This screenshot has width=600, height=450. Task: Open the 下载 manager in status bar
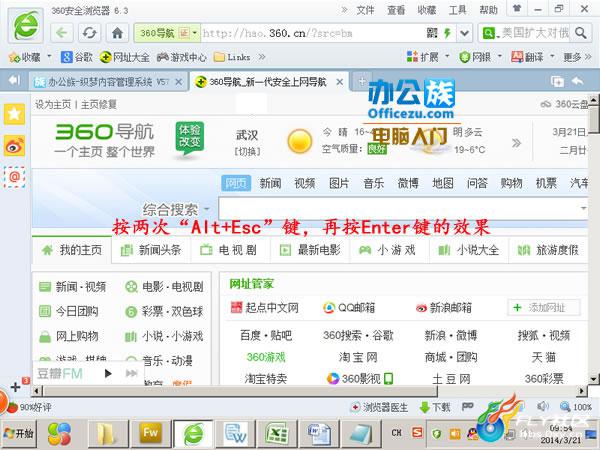pyautogui.click(x=435, y=408)
